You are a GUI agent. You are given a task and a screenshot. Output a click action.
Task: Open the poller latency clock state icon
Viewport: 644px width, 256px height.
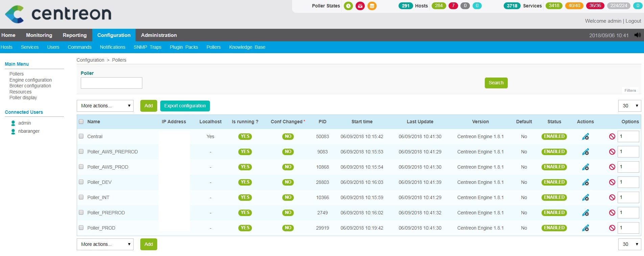[348, 6]
